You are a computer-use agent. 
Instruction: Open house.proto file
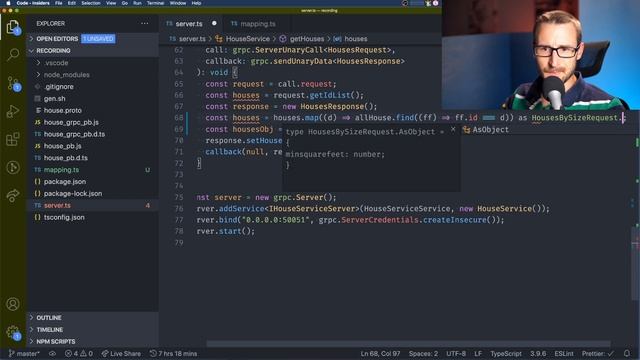(x=62, y=110)
